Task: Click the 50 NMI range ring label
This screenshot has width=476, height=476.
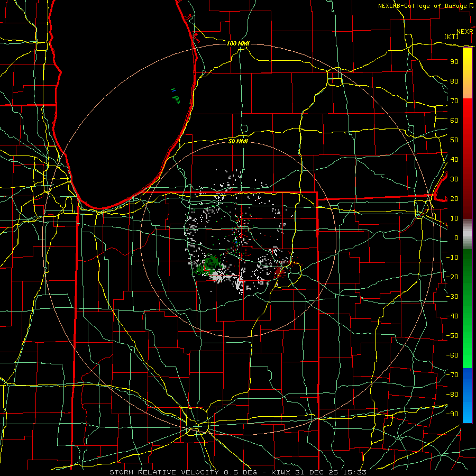Action: (238, 141)
